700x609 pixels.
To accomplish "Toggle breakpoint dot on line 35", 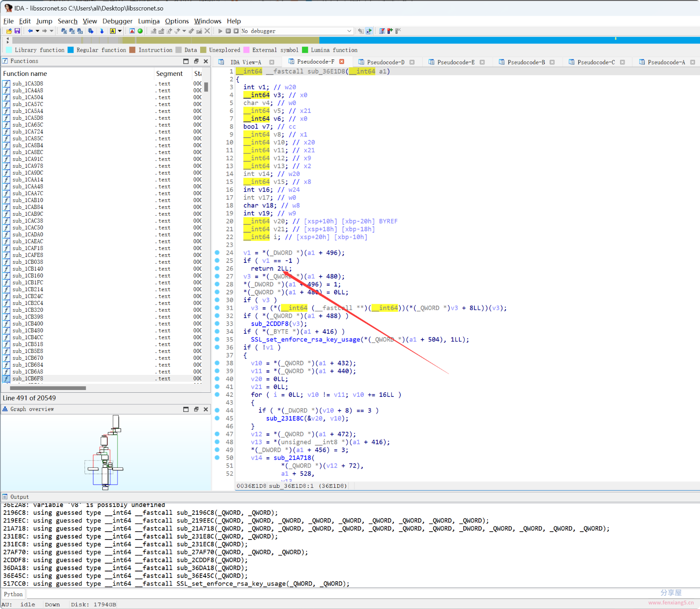I will click(217, 339).
